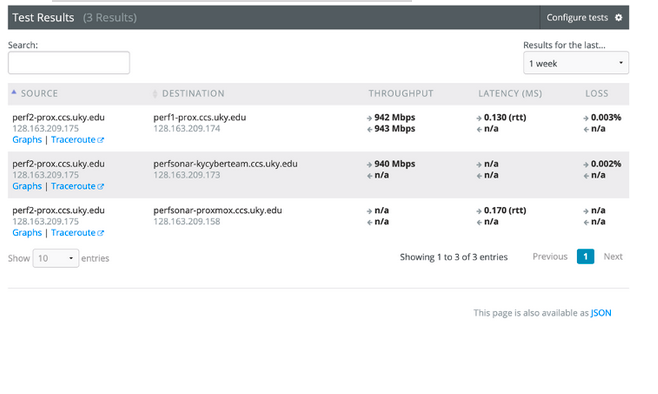Click the LOSS column header
The height and width of the screenshot is (394, 658).
(596, 93)
